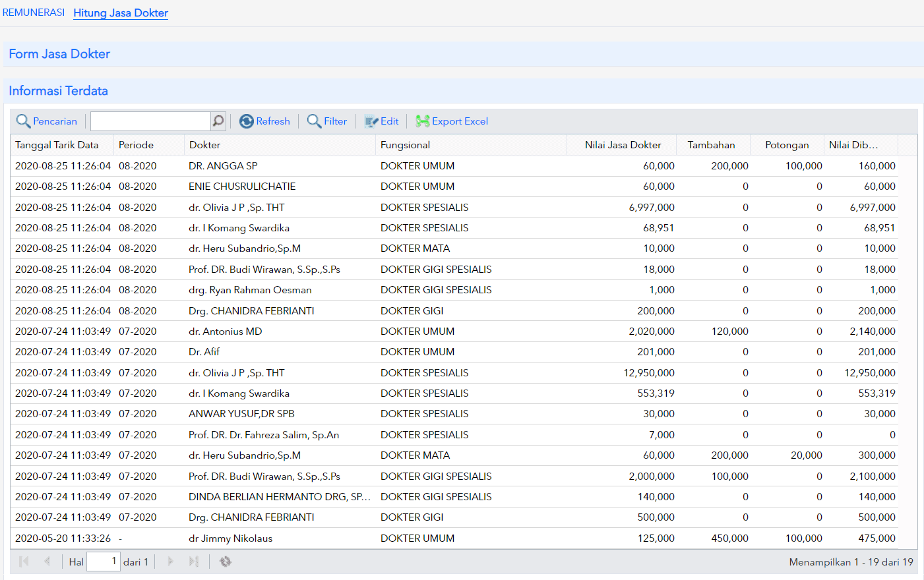This screenshot has height=580, width=924.
Task: Click the Export Excel icon
Action: 423,121
